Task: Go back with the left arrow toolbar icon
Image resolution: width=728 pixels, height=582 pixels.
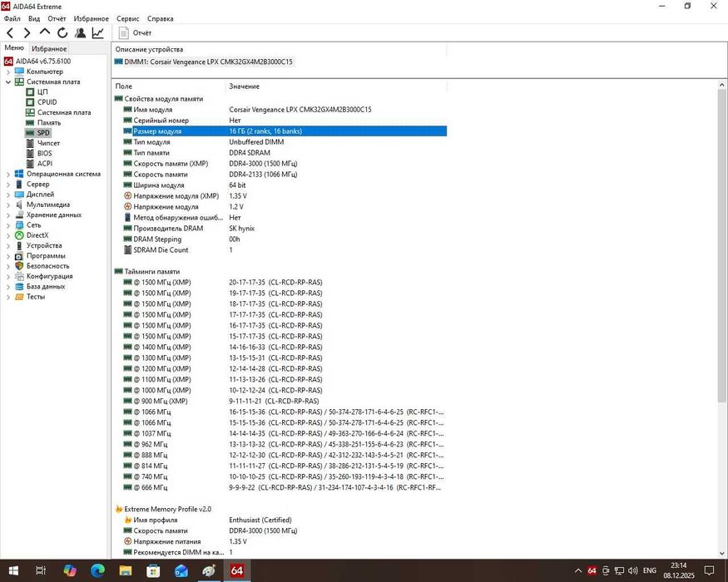Action: (x=10, y=33)
